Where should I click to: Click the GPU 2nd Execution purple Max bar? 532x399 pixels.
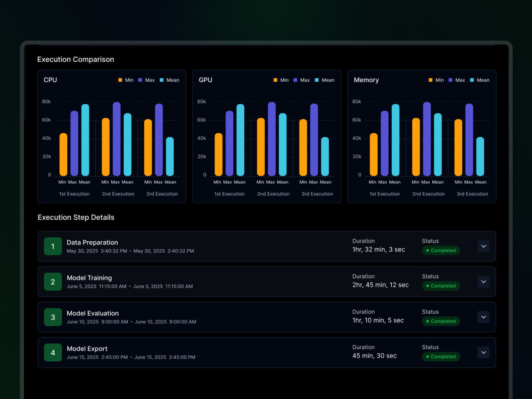[x=272, y=139]
